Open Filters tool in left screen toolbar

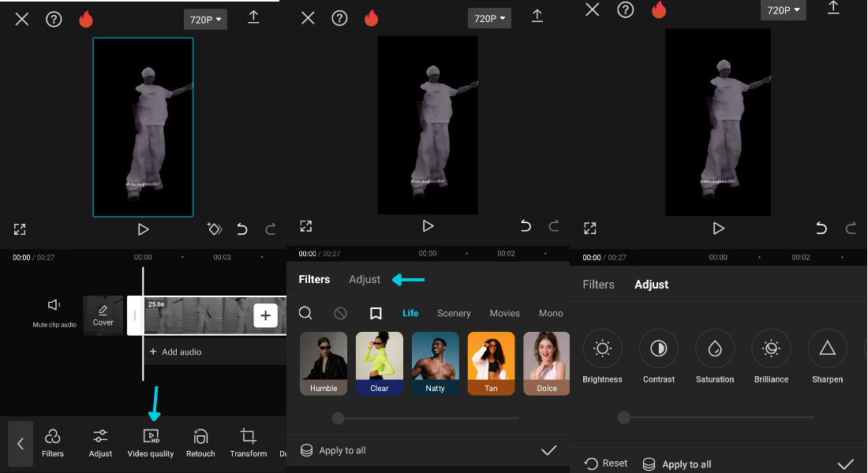pos(53,443)
